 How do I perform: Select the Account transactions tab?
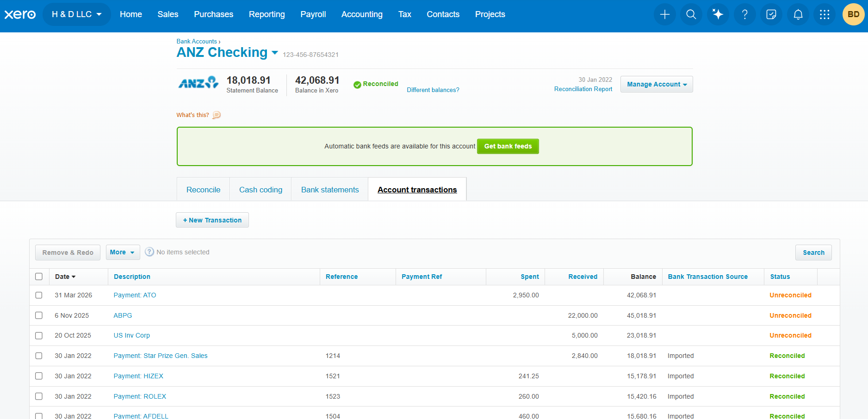[x=417, y=190]
